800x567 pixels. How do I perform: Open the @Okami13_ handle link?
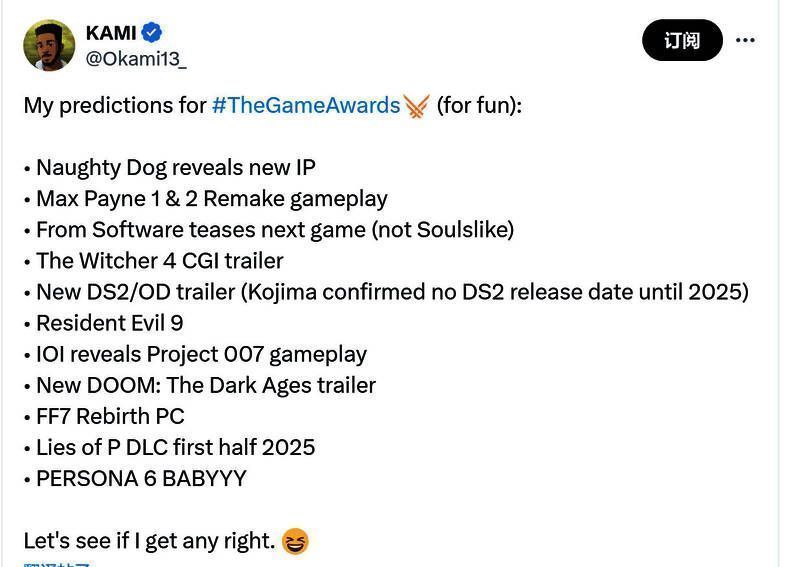click(x=136, y=59)
